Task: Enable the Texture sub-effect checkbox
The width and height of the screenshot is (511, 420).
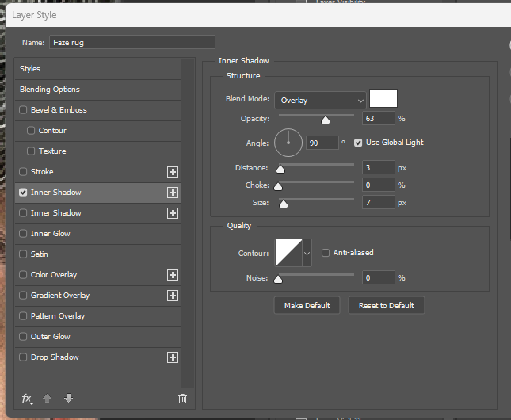Action: click(31, 151)
